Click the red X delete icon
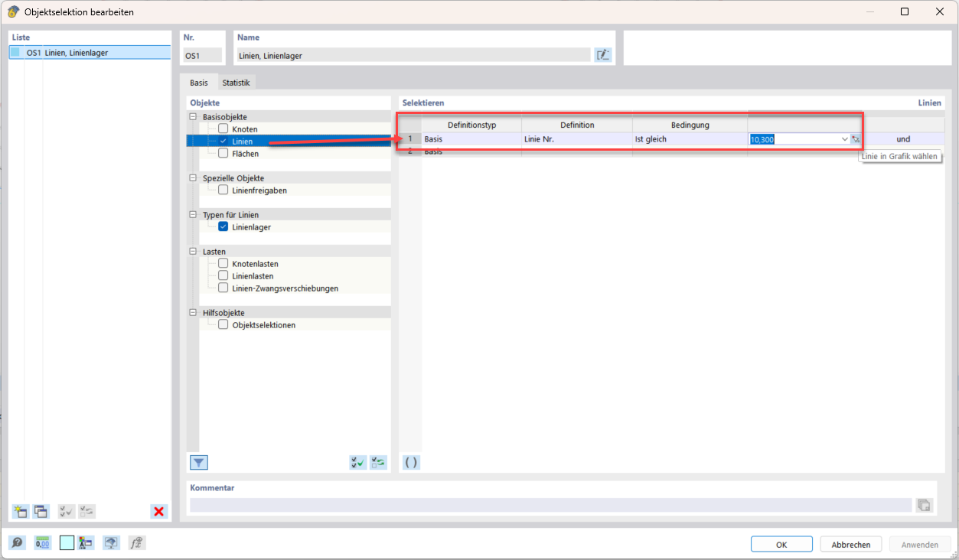The image size is (959, 560). (159, 512)
